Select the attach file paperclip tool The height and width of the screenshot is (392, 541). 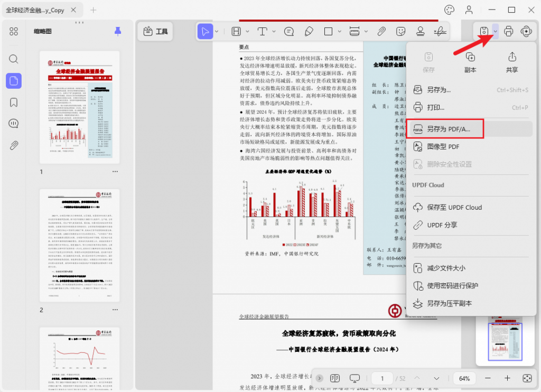point(381,31)
